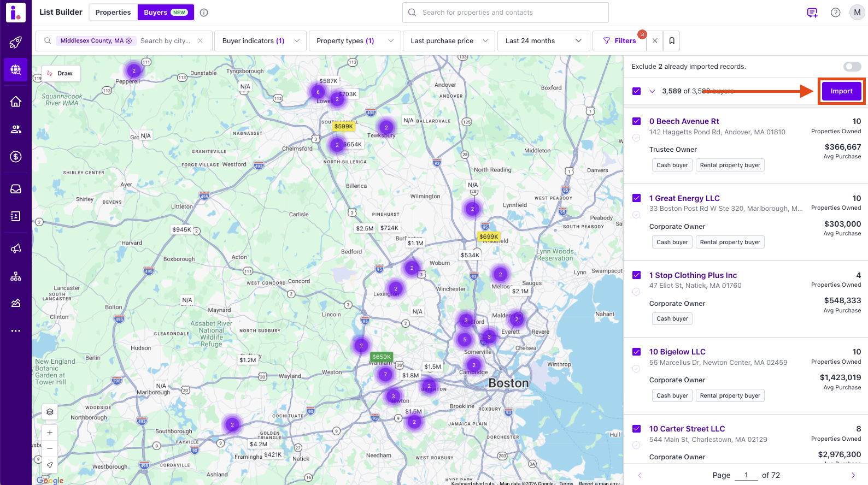
Task: Open the analytics chart icon in sidebar
Action: pyautogui.click(x=16, y=303)
